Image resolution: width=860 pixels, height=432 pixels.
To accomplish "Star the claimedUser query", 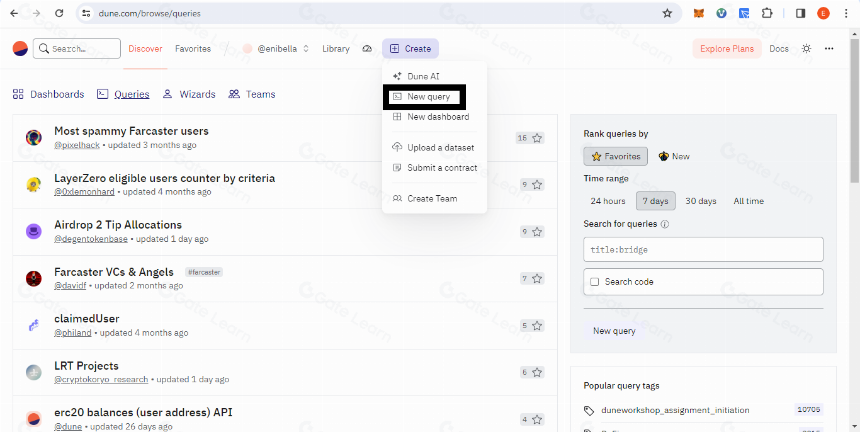I will [538, 326].
